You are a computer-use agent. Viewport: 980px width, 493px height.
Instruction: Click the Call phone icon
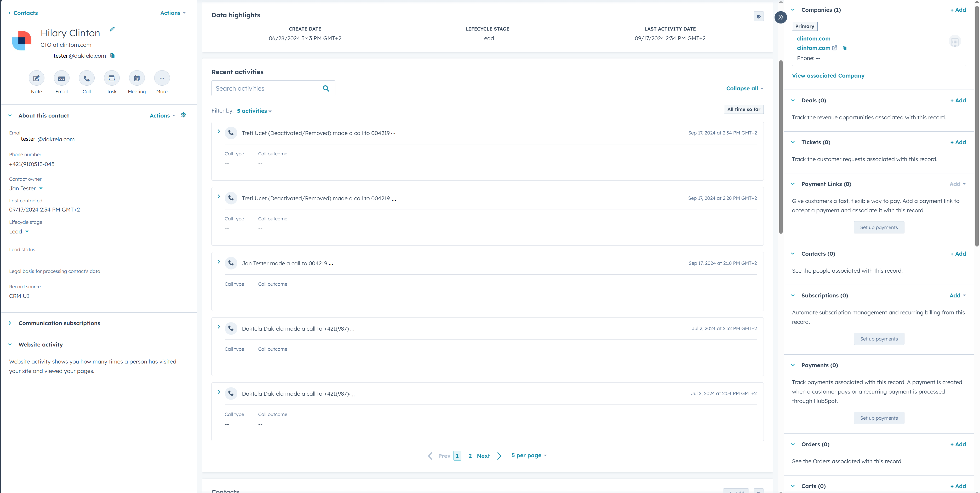[87, 78]
